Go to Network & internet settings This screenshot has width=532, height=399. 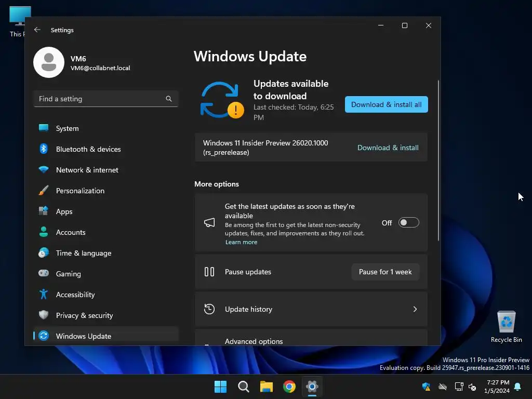106,170
